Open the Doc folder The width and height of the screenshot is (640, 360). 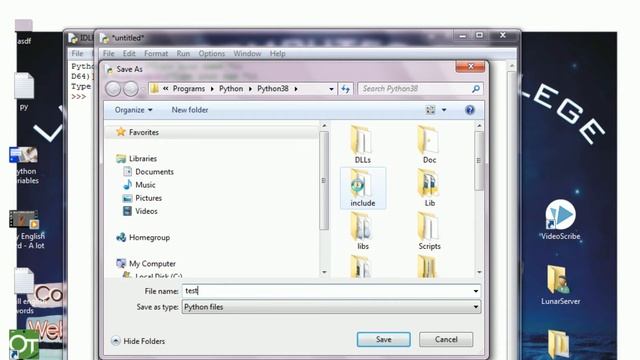(429, 145)
